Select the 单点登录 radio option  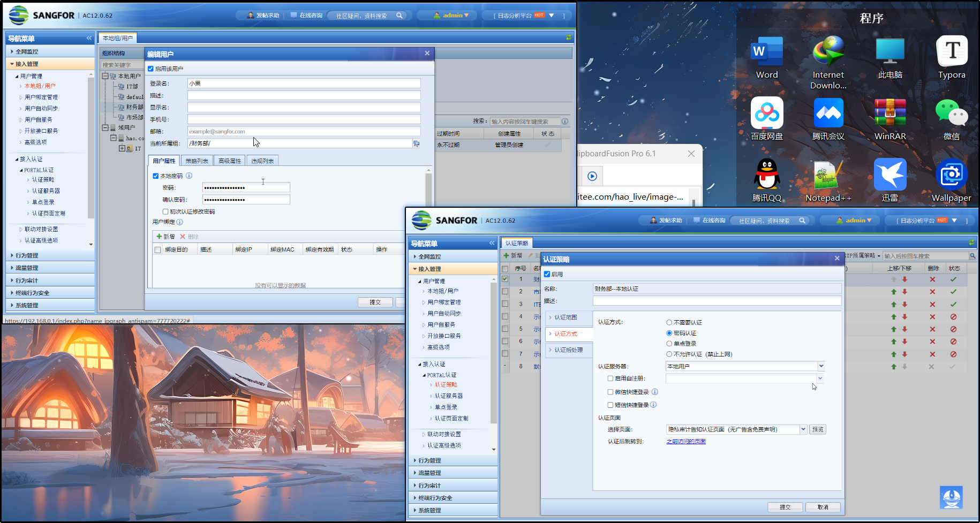coord(669,344)
